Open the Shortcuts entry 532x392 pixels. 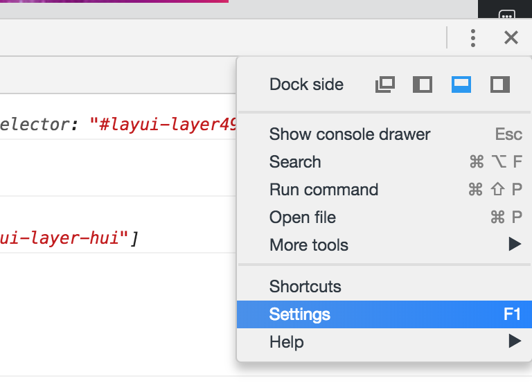[305, 287]
